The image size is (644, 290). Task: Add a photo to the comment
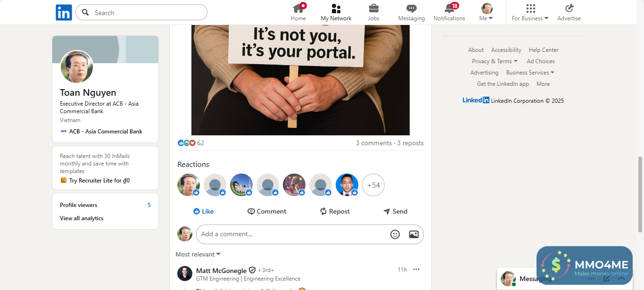[414, 234]
